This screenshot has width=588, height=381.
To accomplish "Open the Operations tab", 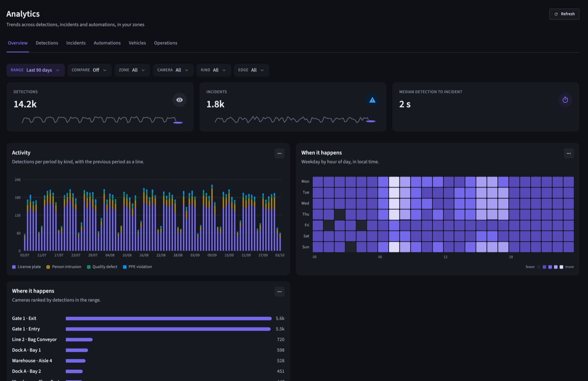I will click(x=165, y=43).
